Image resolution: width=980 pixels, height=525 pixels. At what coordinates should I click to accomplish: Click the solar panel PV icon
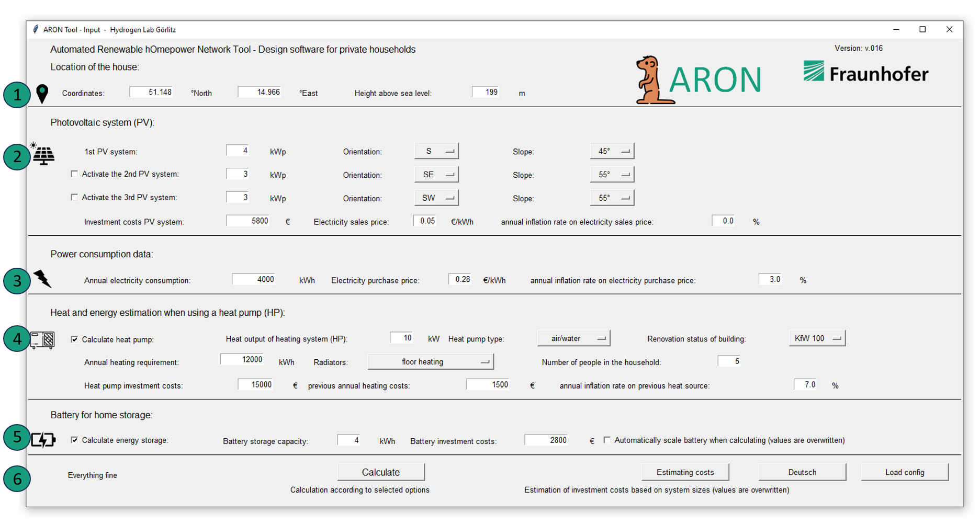pyautogui.click(x=43, y=155)
